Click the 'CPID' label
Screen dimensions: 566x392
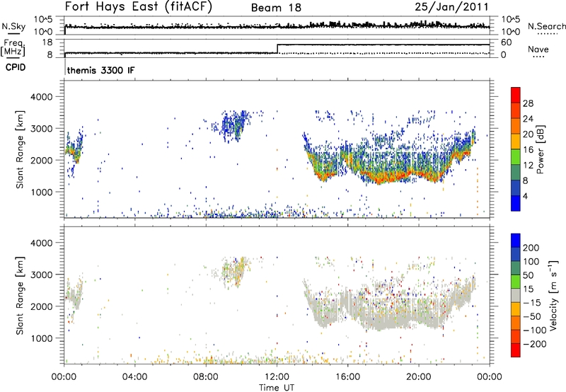pyautogui.click(x=16, y=67)
